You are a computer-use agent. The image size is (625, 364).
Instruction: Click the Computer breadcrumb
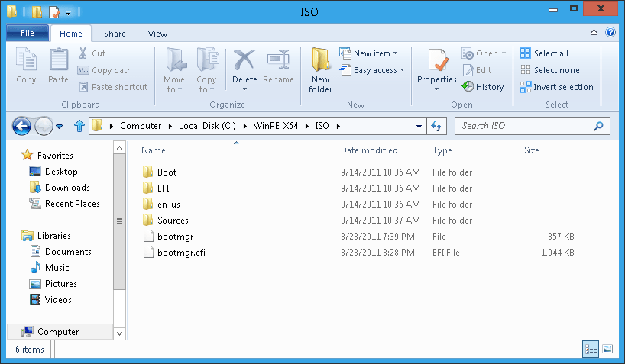point(141,126)
